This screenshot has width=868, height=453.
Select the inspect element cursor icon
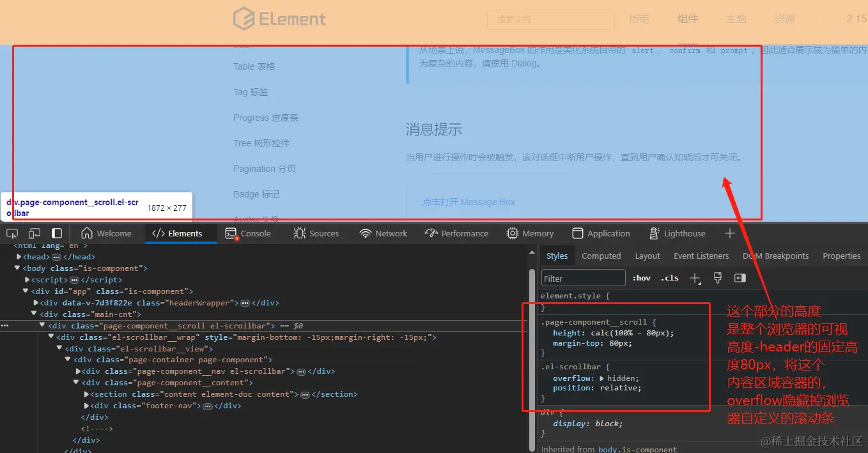12,233
